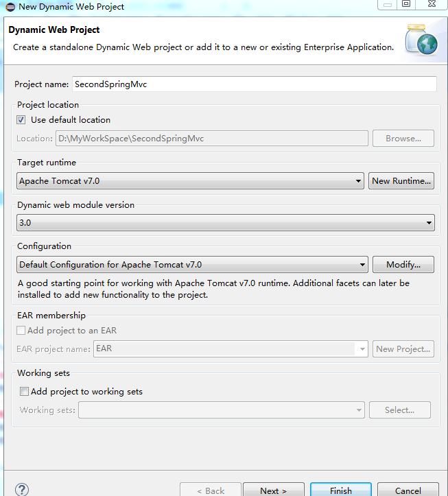Open the Target runtime dropdown

190,181
